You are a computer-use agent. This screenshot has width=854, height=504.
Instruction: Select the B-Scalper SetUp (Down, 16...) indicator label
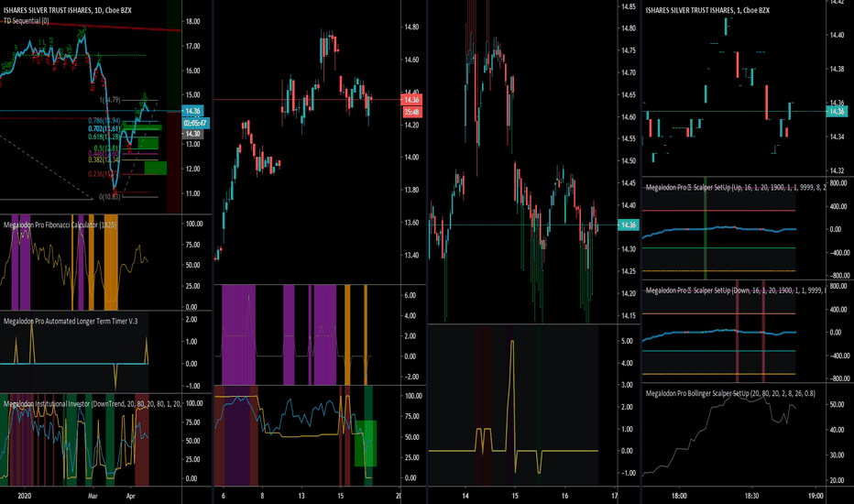click(735, 290)
